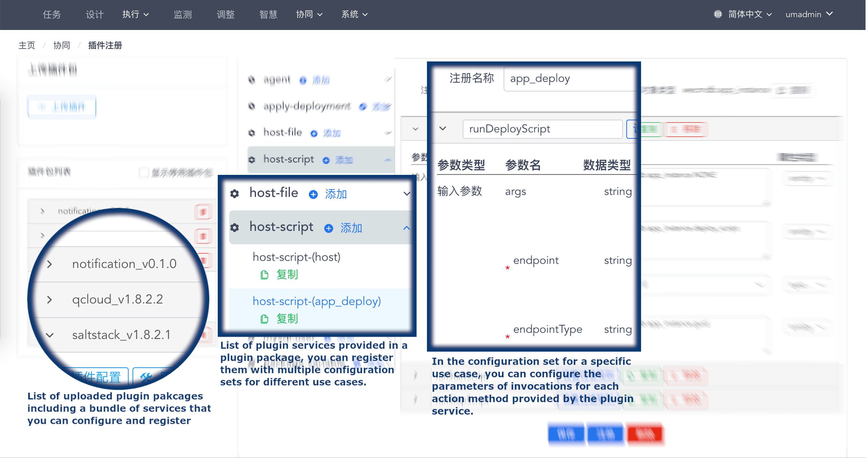Click the blue plus icon beside apply-deployment
The image size is (868, 458).
coord(363,106)
